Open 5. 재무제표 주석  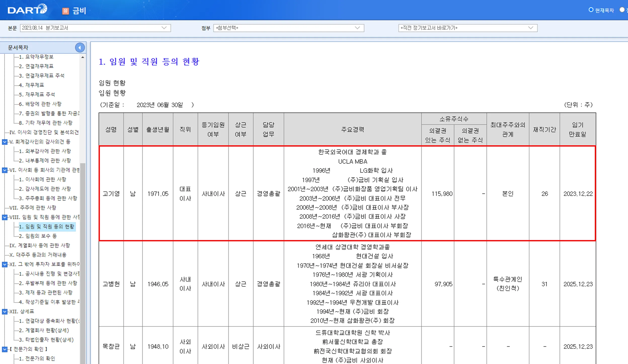pos(37,95)
